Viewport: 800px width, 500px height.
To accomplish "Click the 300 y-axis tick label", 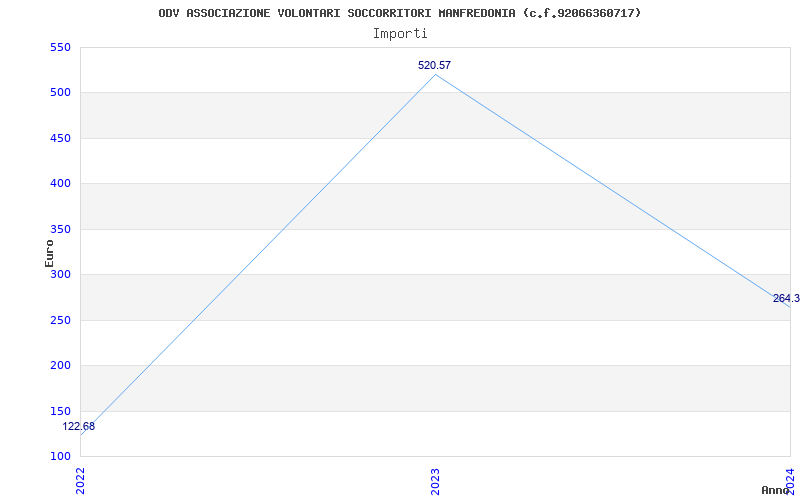I will 60,274.
